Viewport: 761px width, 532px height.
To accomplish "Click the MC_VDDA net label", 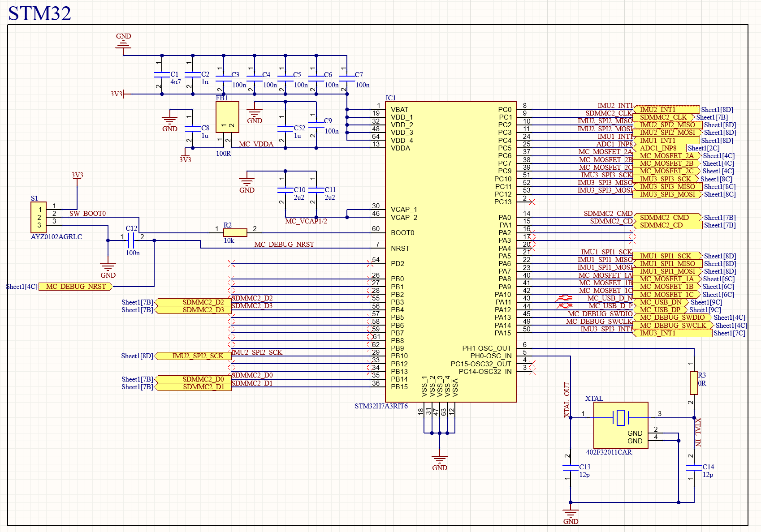I will click(256, 144).
